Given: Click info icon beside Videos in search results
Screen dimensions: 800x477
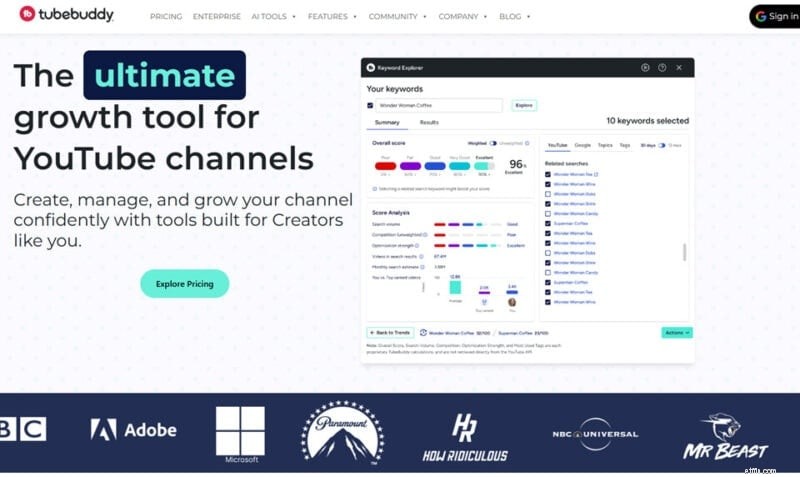Looking at the screenshot, I should click(x=421, y=257).
